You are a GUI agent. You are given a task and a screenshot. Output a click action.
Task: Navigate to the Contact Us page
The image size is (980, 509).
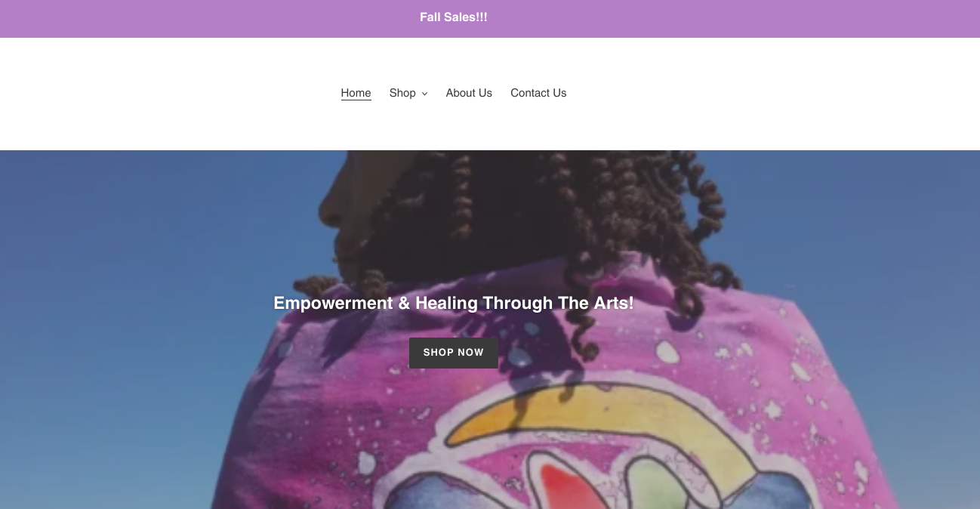[x=538, y=93]
